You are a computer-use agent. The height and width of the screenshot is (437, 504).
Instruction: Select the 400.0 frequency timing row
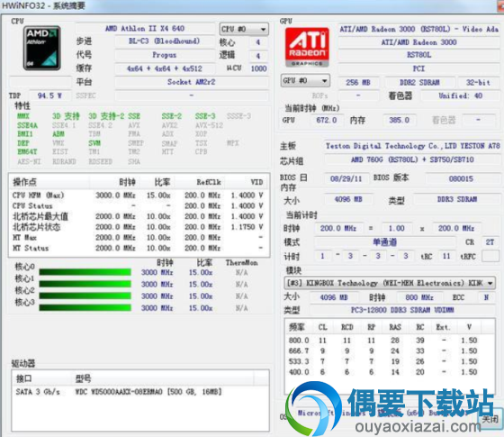(390, 372)
